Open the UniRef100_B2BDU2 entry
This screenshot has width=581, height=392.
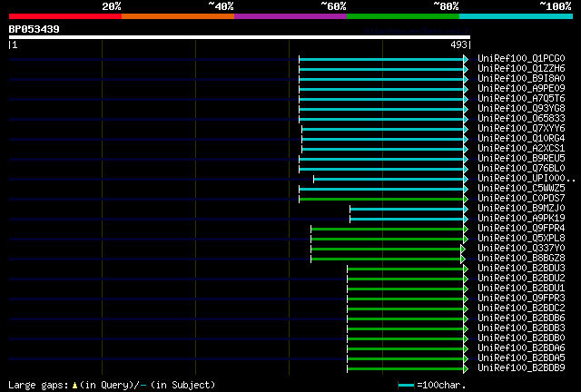click(x=521, y=279)
